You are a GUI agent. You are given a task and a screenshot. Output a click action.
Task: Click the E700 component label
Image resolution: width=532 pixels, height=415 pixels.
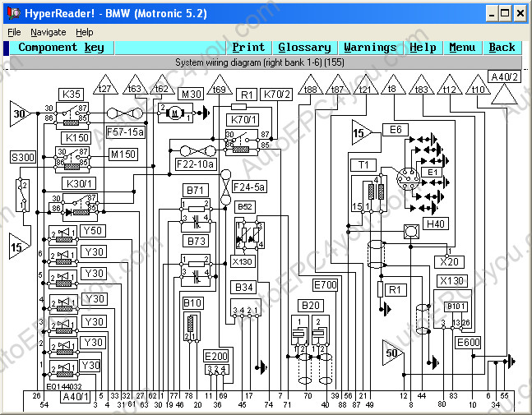click(x=325, y=285)
